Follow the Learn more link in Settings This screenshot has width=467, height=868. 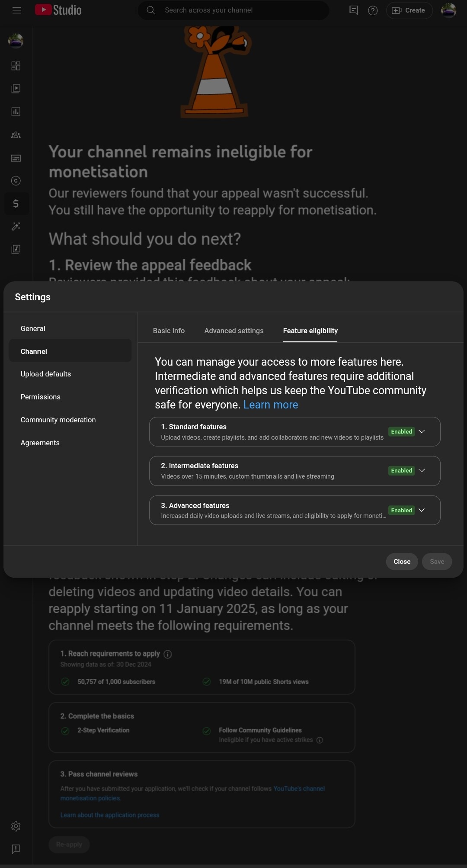pyautogui.click(x=271, y=405)
